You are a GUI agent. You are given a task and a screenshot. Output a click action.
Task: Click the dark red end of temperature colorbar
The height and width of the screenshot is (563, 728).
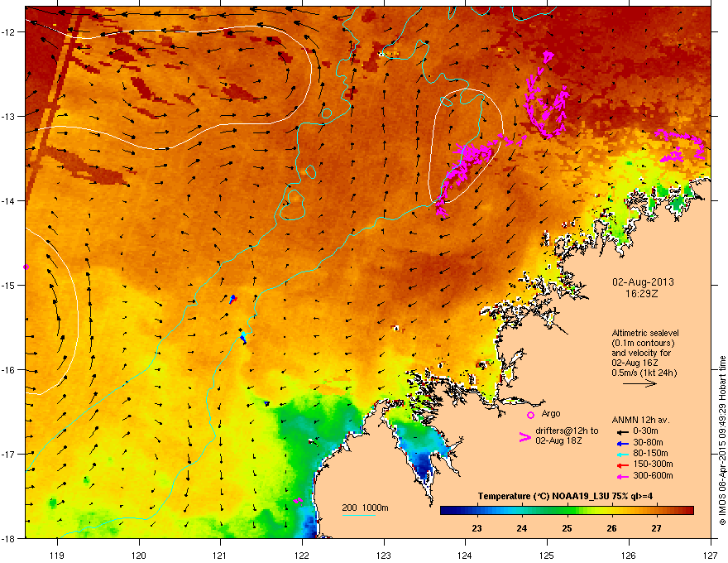coord(687,511)
